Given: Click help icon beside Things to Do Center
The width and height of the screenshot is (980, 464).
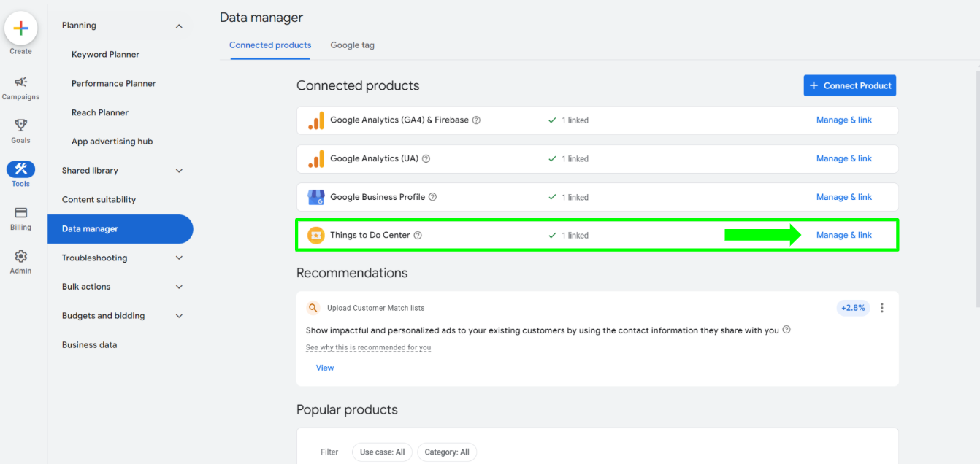Looking at the screenshot, I should pyautogui.click(x=418, y=236).
